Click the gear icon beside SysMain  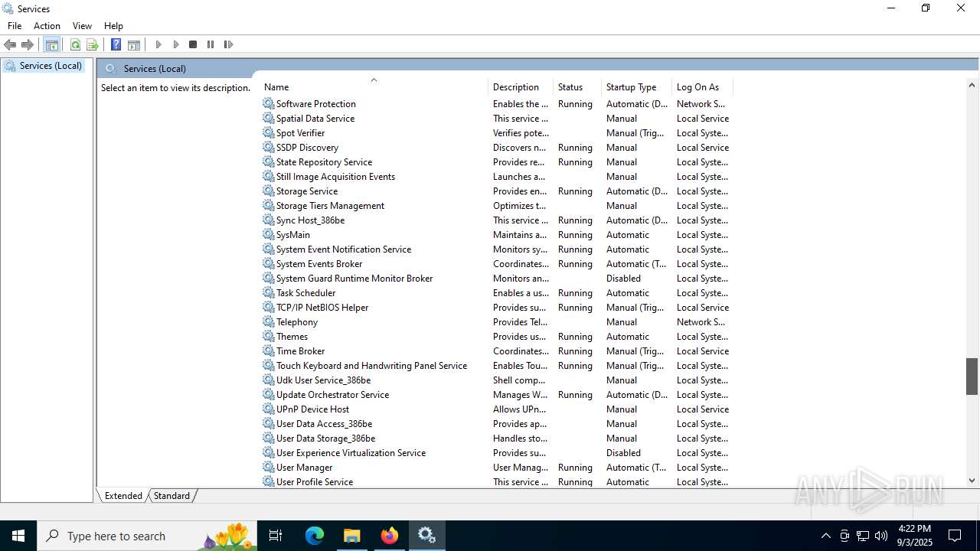[x=268, y=235]
